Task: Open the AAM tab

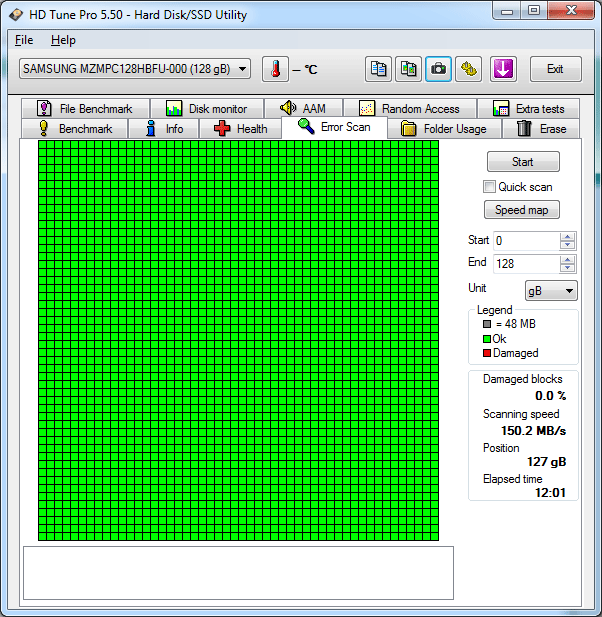Action: (x=303, y=109)
